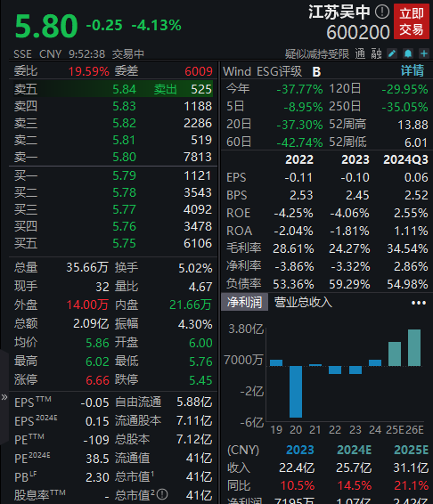The height and width of the screenshot is (504, 433).
Task: Click the 开盘 price 6.00
Action: tap(200, 343)
